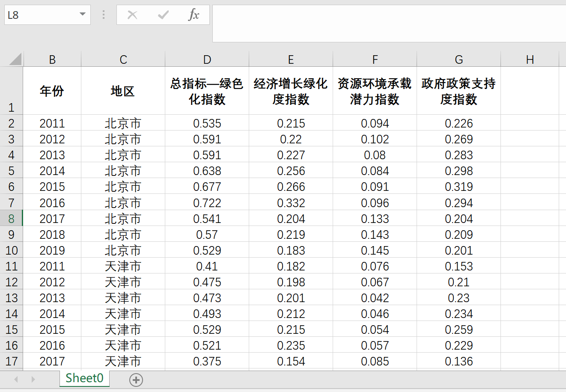Select row 8 header

(x=12, y=219)
